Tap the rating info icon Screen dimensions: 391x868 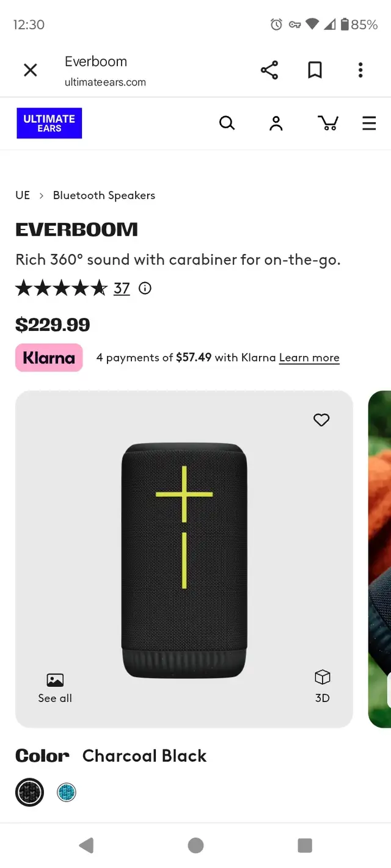(144, 288)
